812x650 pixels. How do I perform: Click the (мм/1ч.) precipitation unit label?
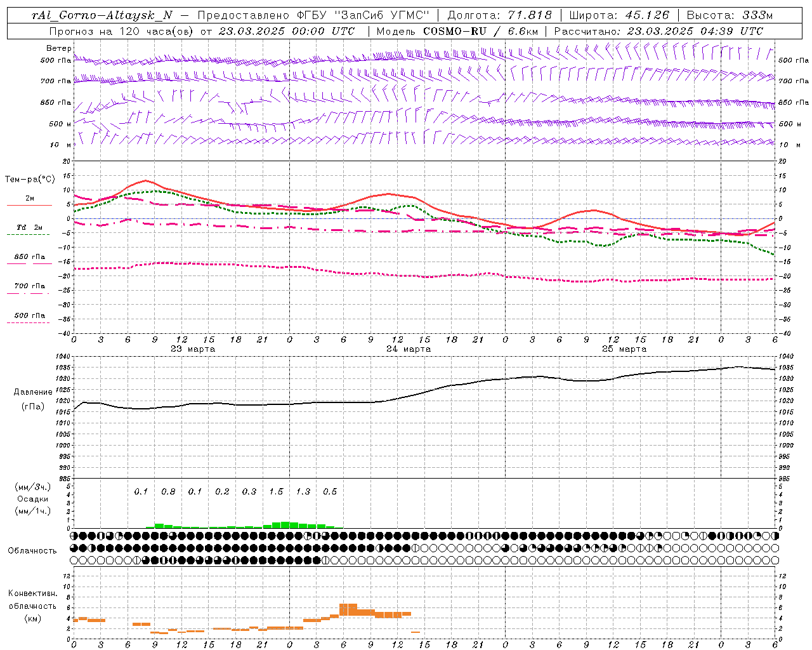point(33,511)
